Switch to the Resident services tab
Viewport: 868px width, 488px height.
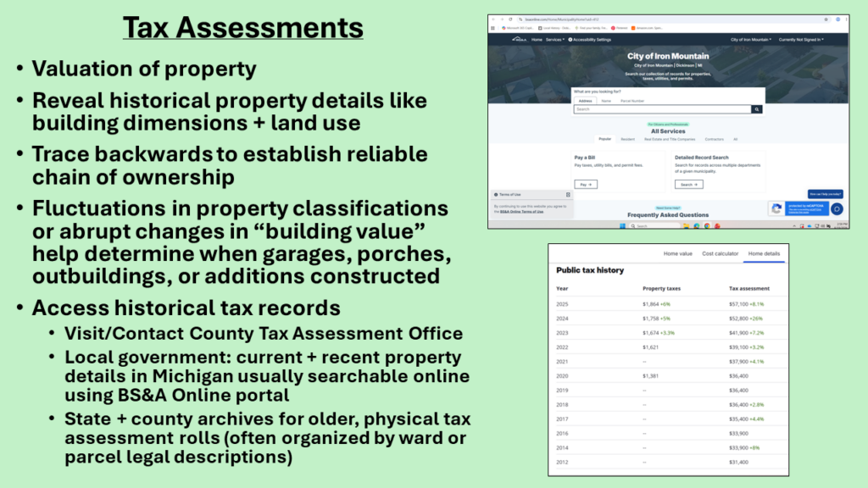point(627,140)
